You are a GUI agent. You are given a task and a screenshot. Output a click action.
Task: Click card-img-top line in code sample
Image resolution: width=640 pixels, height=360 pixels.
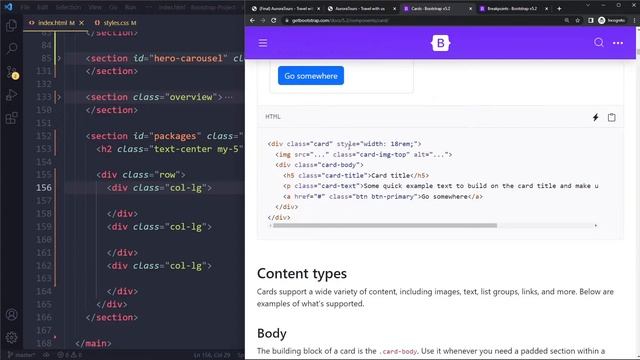[363, 155]
